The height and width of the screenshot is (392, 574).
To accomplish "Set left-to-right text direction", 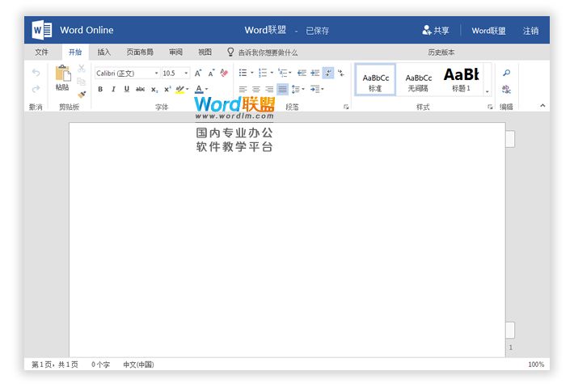I will [328, 73].
